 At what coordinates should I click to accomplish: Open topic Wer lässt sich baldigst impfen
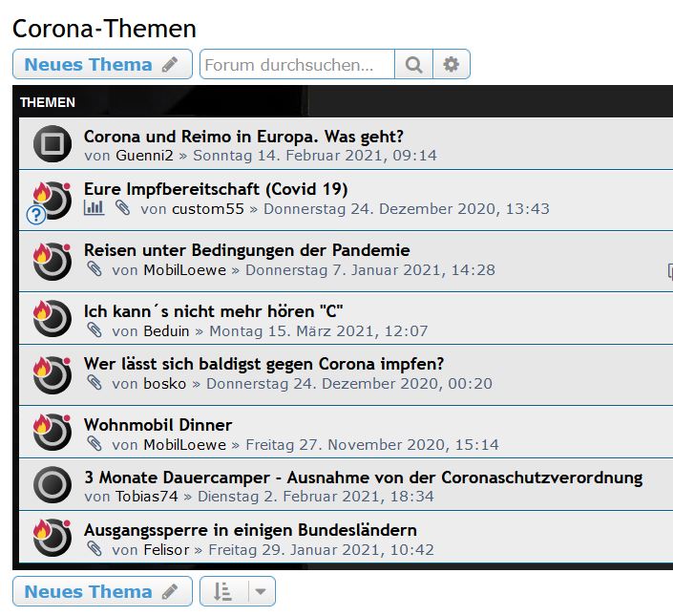click(264, 364)
